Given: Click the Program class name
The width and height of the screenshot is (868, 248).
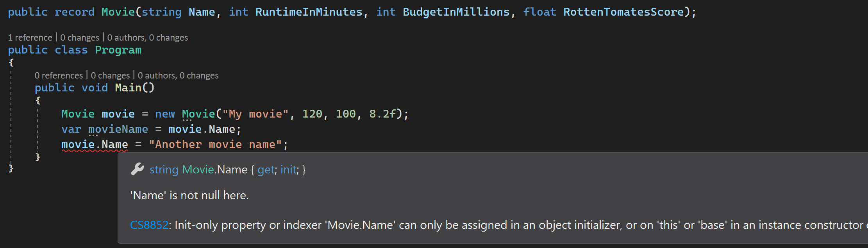Looking at the screenshot, I should click(x=118, y=50).
